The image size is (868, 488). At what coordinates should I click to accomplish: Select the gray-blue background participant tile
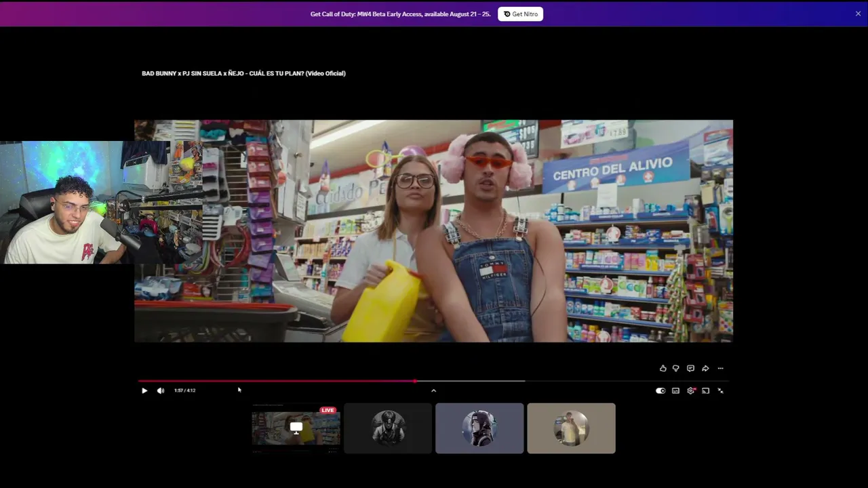(x=479, y=428)
